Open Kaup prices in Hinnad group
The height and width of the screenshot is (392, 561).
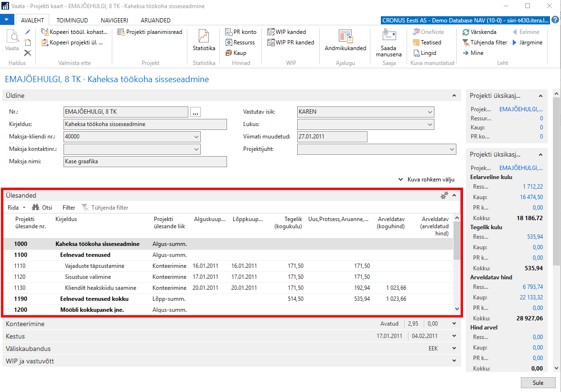coord(236,53)
